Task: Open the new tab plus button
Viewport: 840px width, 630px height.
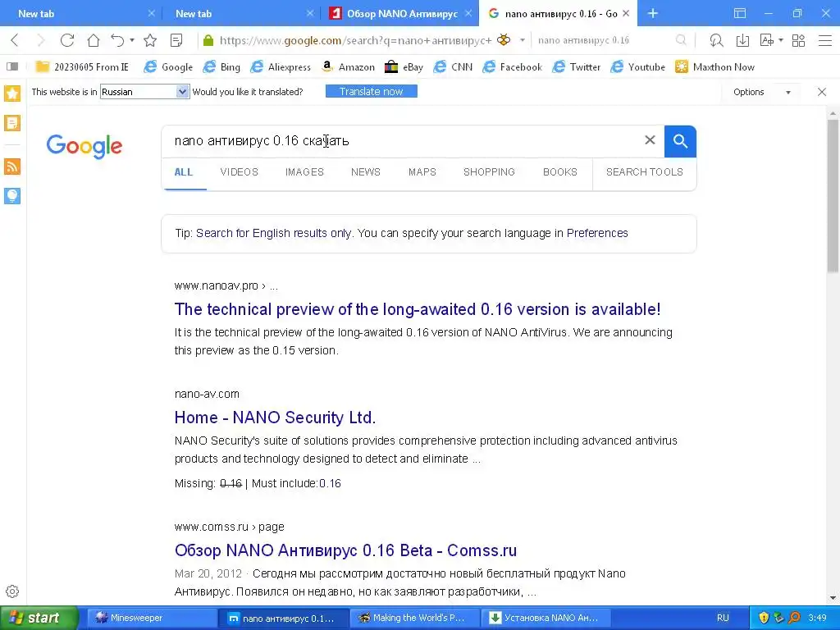Action: pyautogui.click(x=652, y=13)
